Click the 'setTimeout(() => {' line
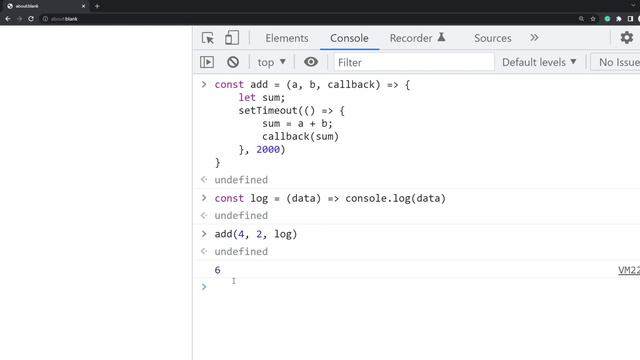 point(291,111)
